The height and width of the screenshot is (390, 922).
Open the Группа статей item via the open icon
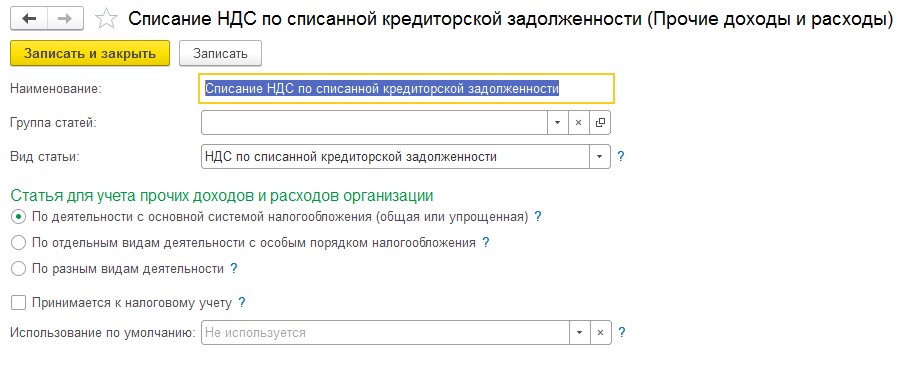[x=600, y=123]
